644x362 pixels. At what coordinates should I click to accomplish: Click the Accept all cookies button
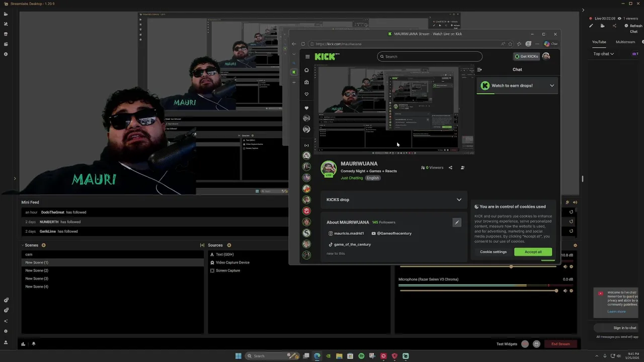click(533, 252)
